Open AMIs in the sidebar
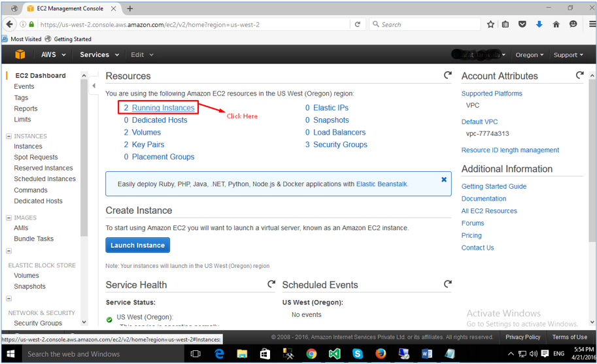The height and width of the screenshot is (364, 597). point(21,228)
